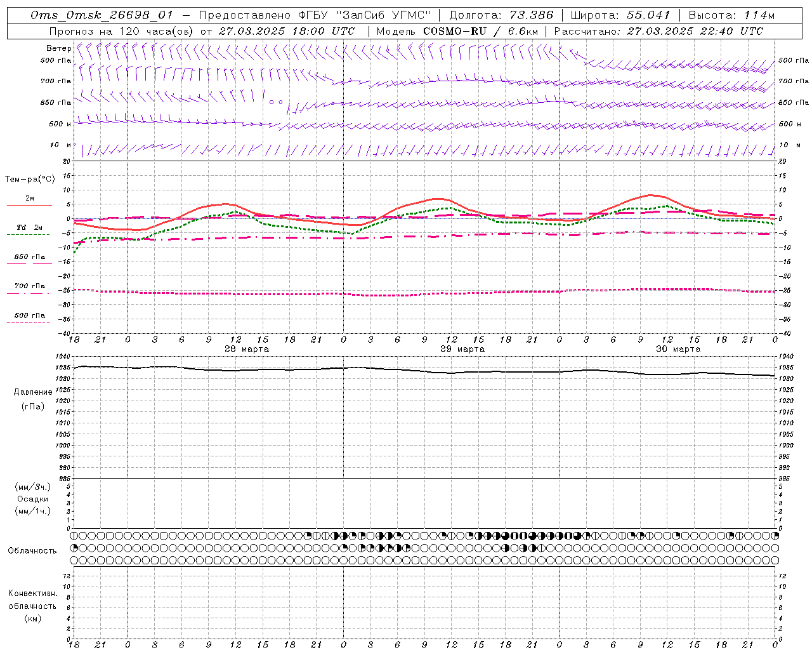This screenshot has width=812, height=650.
Task: Click the Td 2м dew point legend entry
Action: pyautogui.click(x=30, y=227)
